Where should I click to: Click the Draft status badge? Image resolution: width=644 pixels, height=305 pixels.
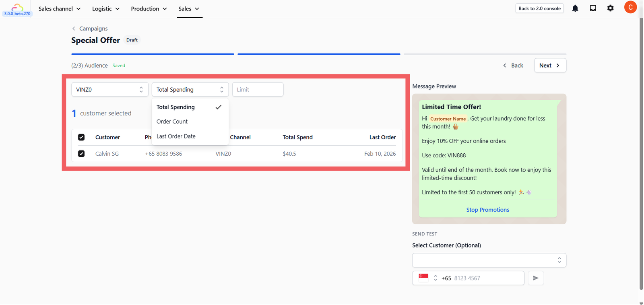point(132,40)
